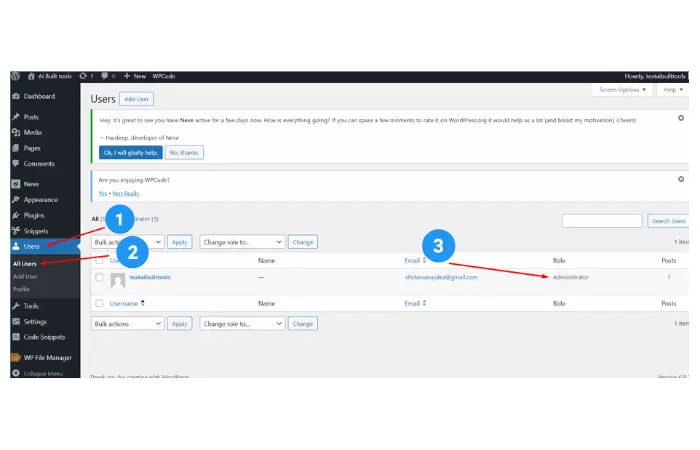Check the select-all checkbox in table footer

[99, 304]
